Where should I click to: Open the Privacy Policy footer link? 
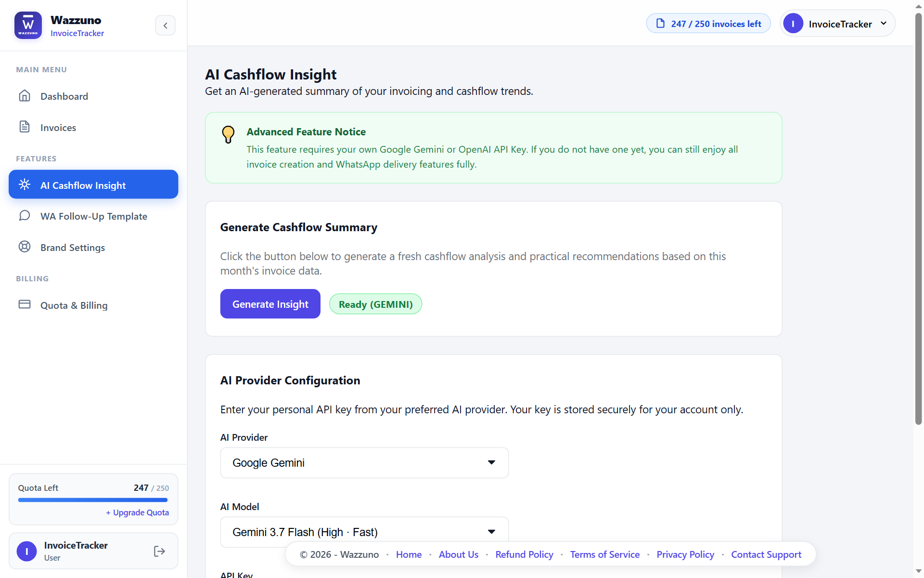(x=685, y=554)
